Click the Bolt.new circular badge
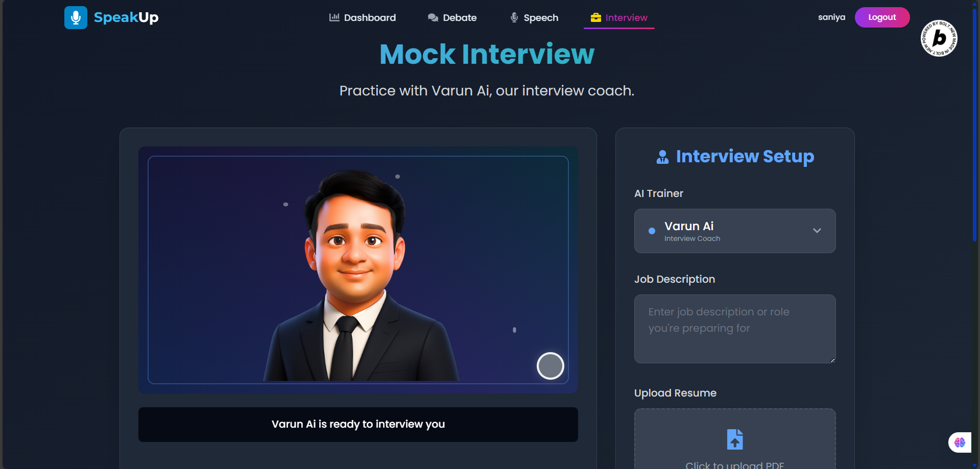Image resolution: width=980 pixels, height=469 pixels. click(939, 38)
